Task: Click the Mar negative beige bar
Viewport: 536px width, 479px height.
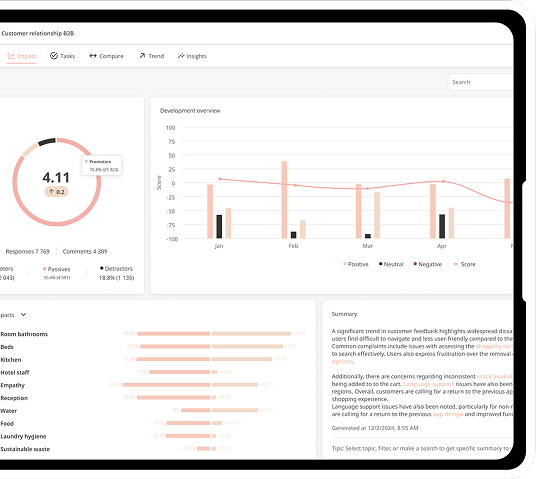Action: [377, 215]
